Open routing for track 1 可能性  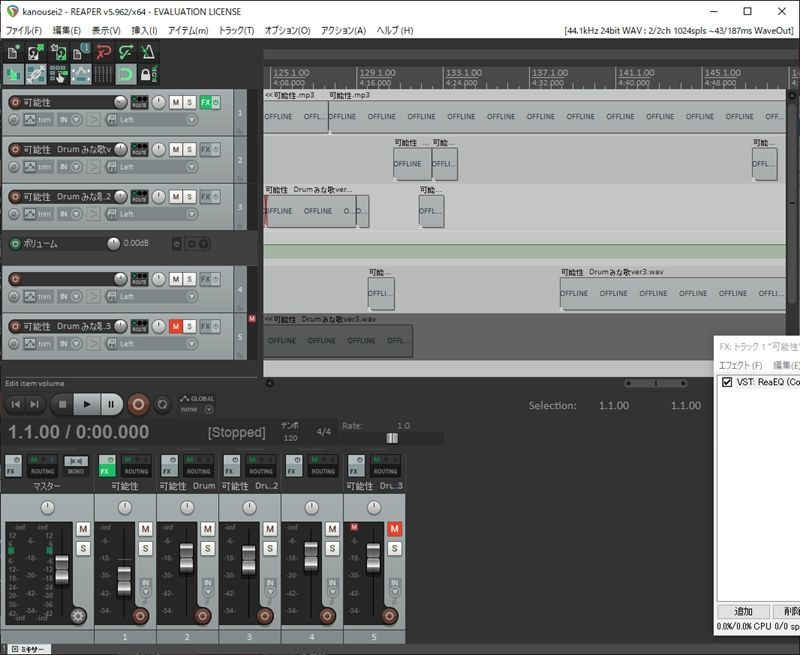[x=139, y=102]
